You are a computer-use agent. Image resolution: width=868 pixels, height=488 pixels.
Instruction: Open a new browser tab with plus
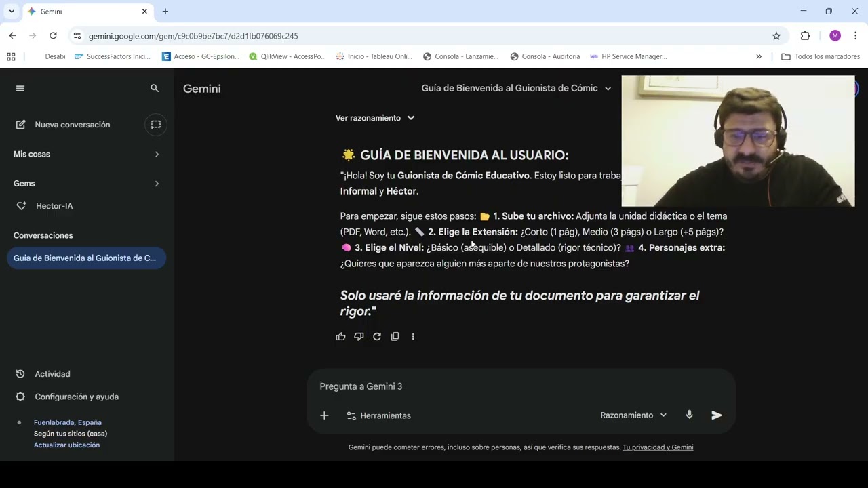[x=165, y=12]
